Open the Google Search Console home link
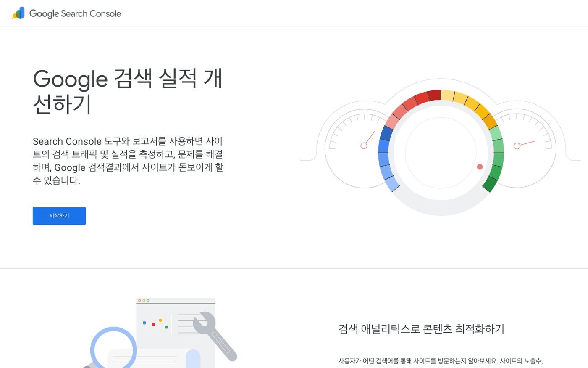Image resolution: width=588 pixels, height=368 pixels. tap(66, 13)
